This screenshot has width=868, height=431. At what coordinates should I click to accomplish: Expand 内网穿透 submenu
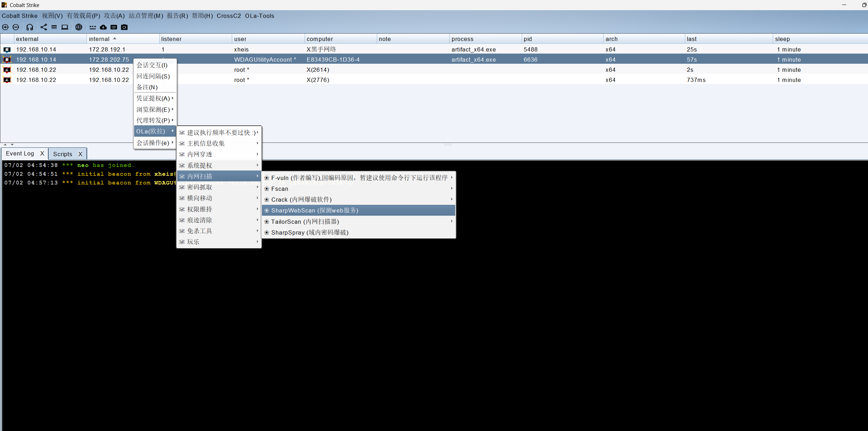219,154
